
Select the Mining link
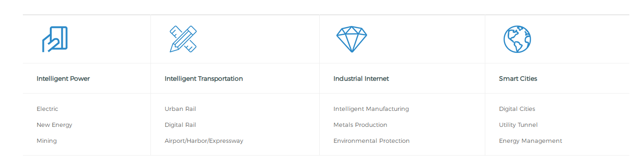pos(47,141)
